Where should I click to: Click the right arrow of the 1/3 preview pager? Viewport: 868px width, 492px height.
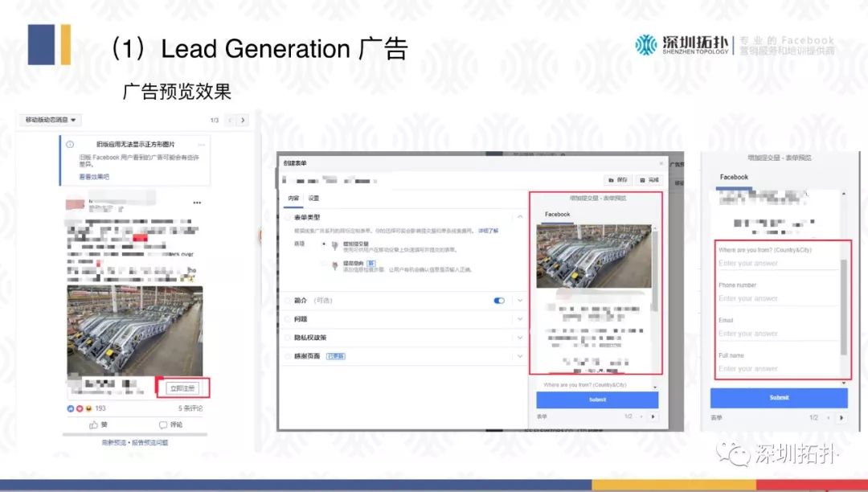(x=242, y=121)
